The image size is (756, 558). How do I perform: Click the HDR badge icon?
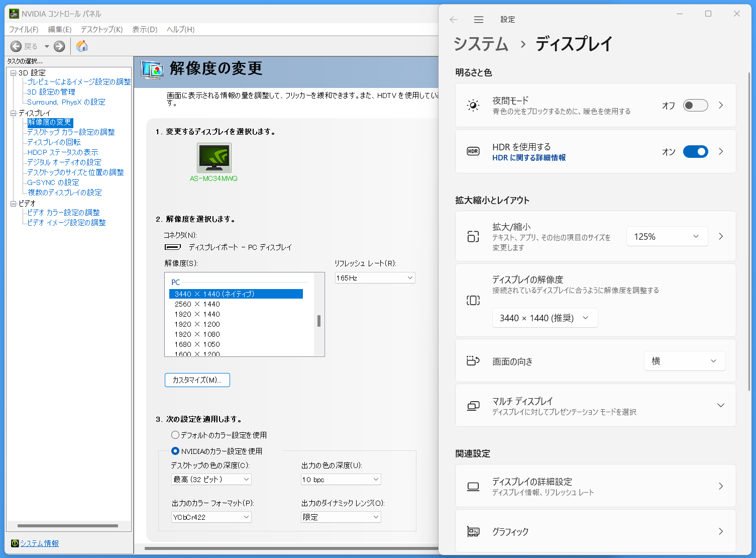click(473, 151)
